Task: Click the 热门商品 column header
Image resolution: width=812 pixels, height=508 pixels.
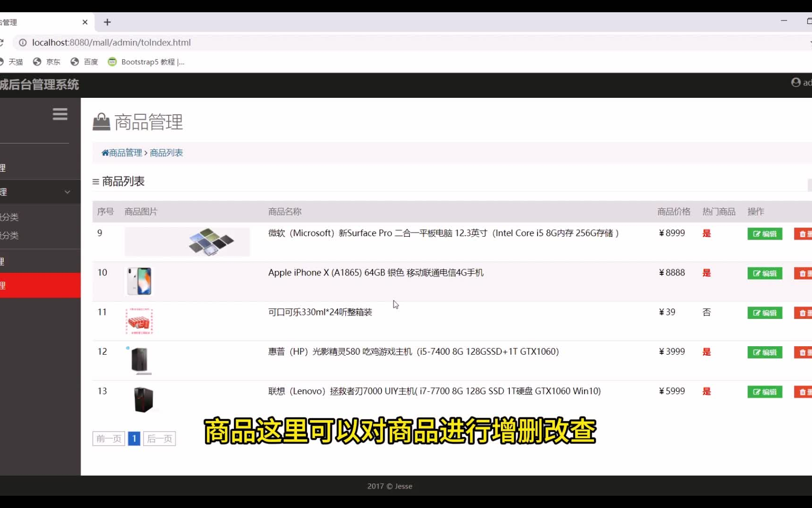Action: click(719, 212)
